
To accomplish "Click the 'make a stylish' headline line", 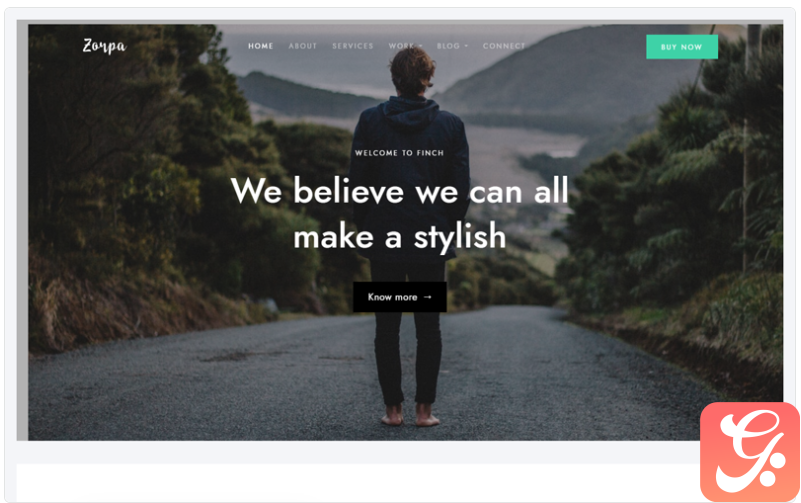I will point(399,236).
